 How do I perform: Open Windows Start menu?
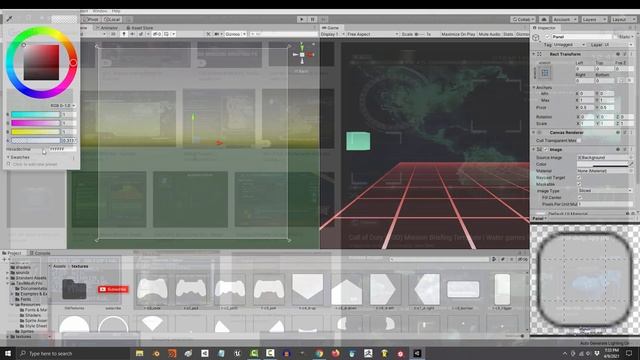8,353
